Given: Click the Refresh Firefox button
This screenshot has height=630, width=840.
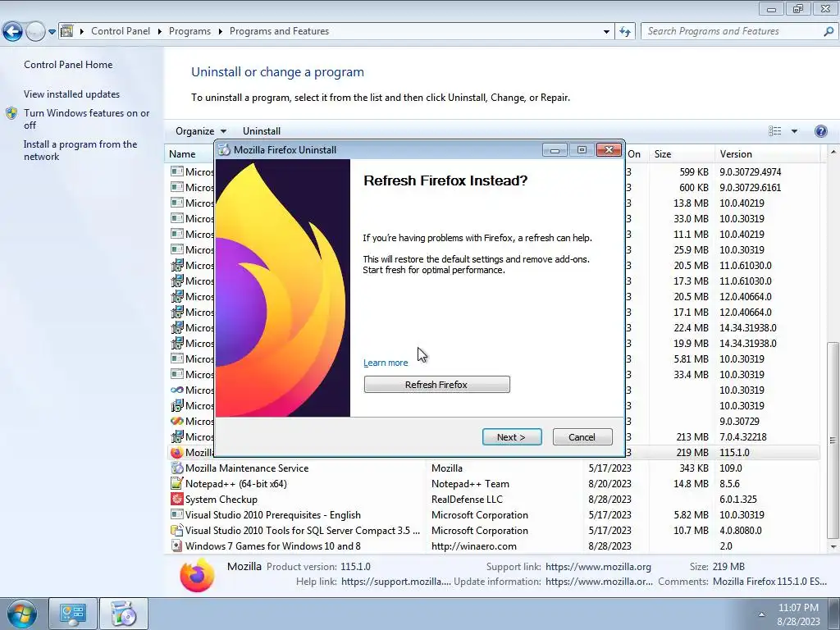Looking at the screenshot, I should coord(436,384).
